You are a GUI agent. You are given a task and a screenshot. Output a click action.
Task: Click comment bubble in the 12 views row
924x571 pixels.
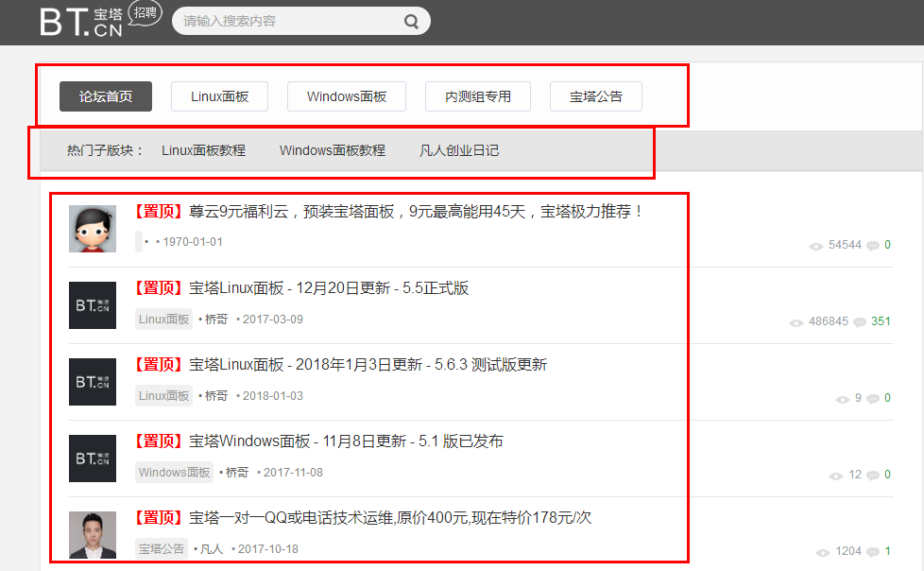point(873,476)
